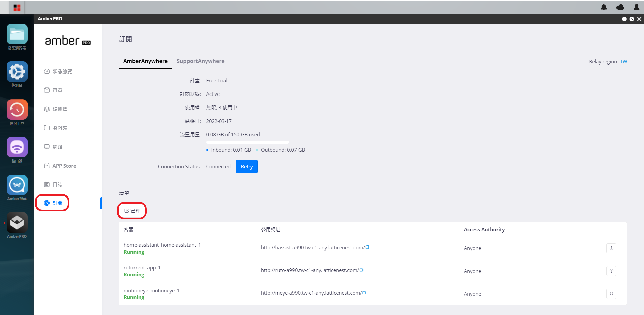Click the traffic usage progress bar
The image size is (644, 315).
click(248, 142)
